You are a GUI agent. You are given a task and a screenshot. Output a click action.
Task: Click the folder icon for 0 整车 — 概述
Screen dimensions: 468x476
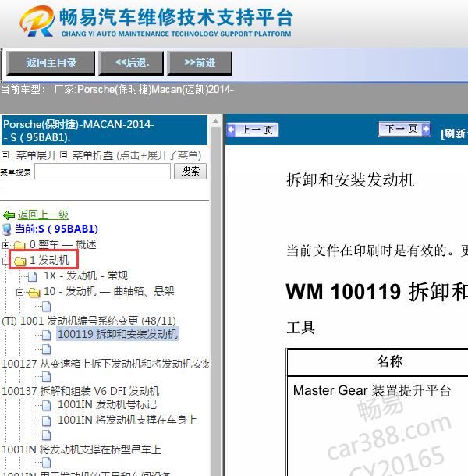pos(19,245)
